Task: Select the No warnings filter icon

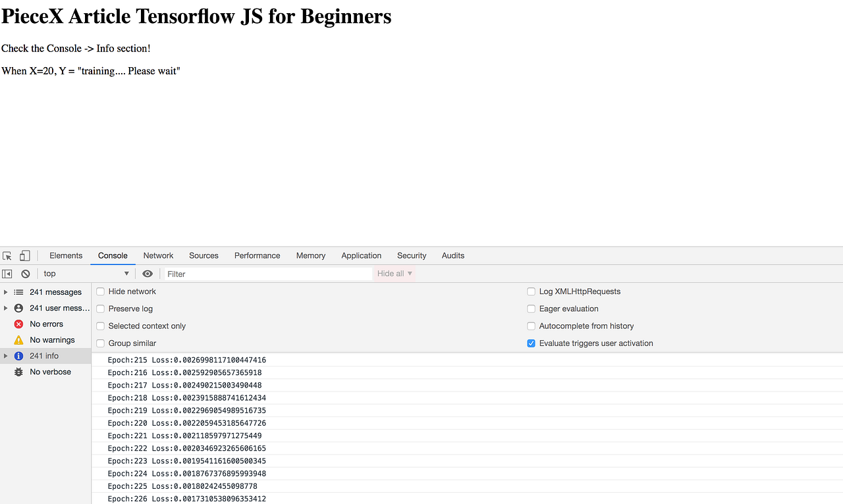Action: [x=18, y=340]
